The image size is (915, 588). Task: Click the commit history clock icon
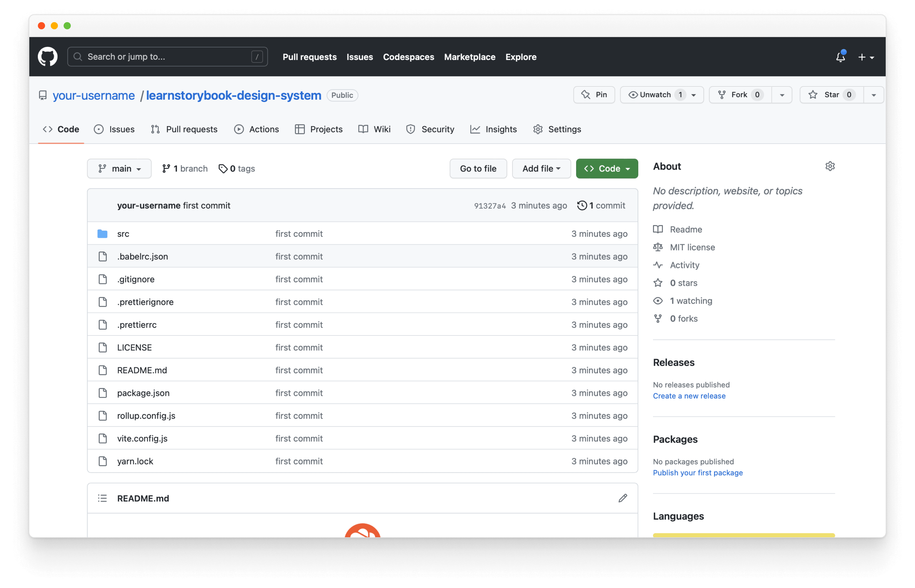[582, 205]
